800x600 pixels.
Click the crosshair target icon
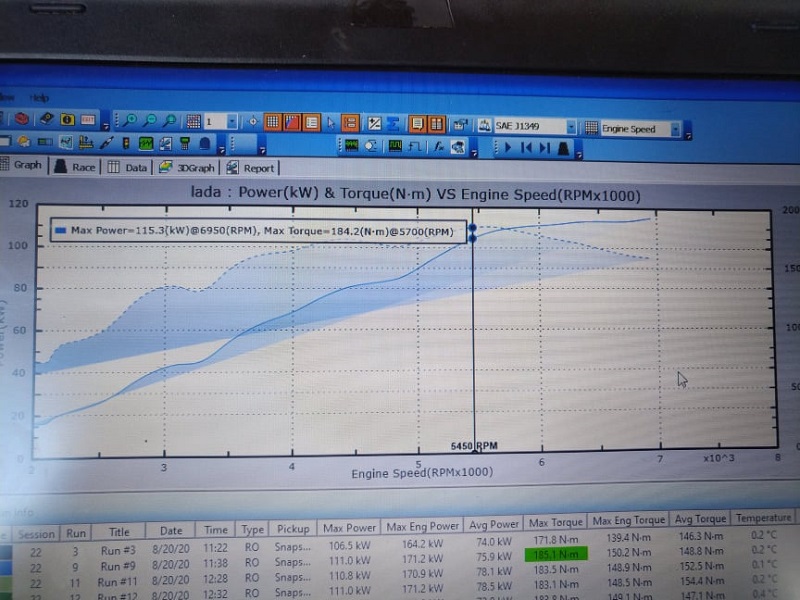click(253, 122)
